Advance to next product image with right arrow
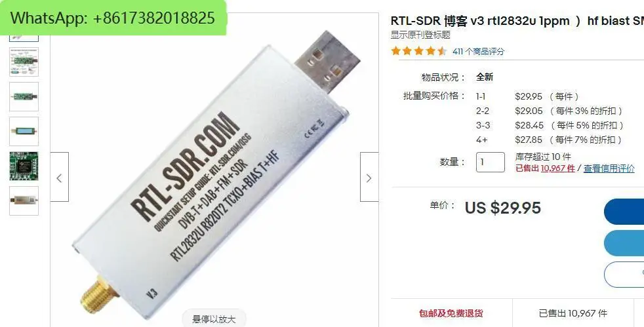Screen dimensions: 644x327 369,177
